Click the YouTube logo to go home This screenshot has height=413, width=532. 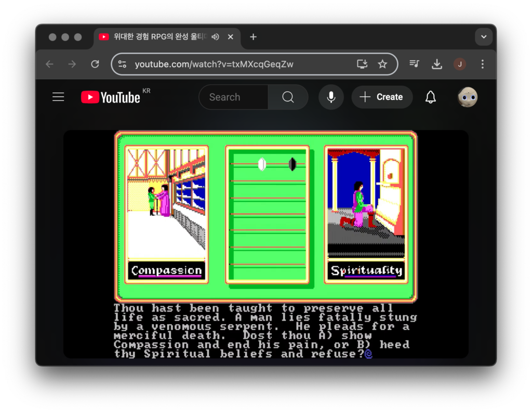111,97
